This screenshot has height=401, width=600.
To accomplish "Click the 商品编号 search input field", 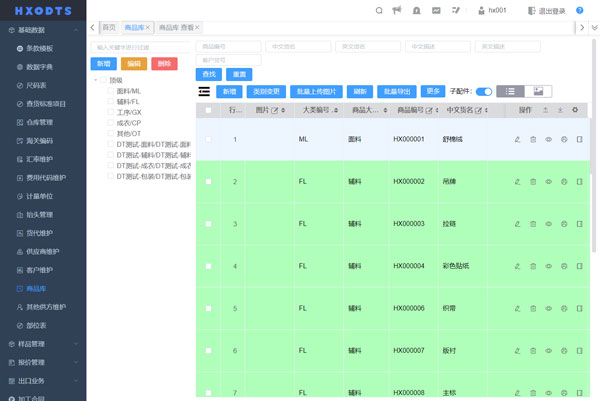I will 229,46.
